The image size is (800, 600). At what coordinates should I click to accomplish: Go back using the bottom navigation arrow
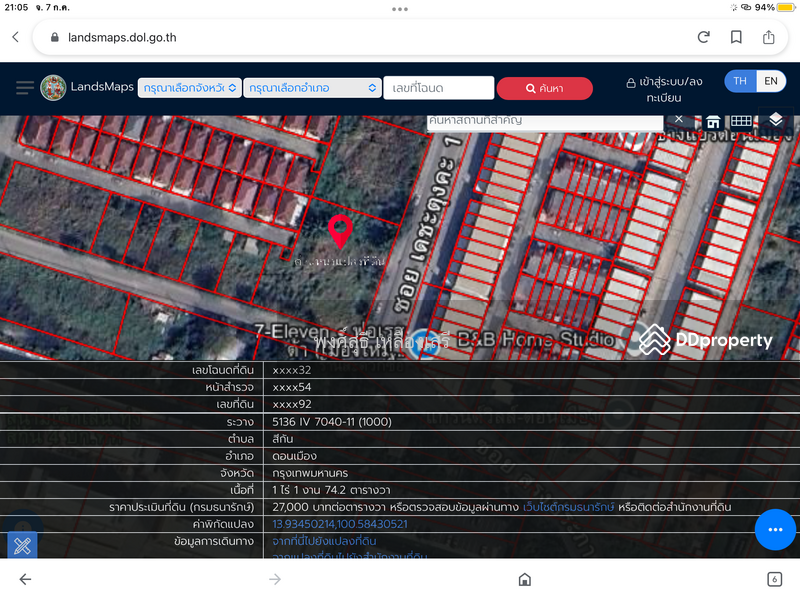click(x=25, y=579)
